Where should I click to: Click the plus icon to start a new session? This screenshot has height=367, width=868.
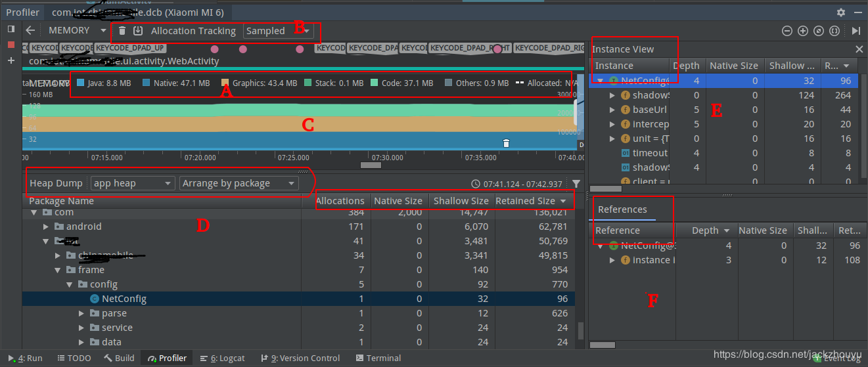(11, 60)
